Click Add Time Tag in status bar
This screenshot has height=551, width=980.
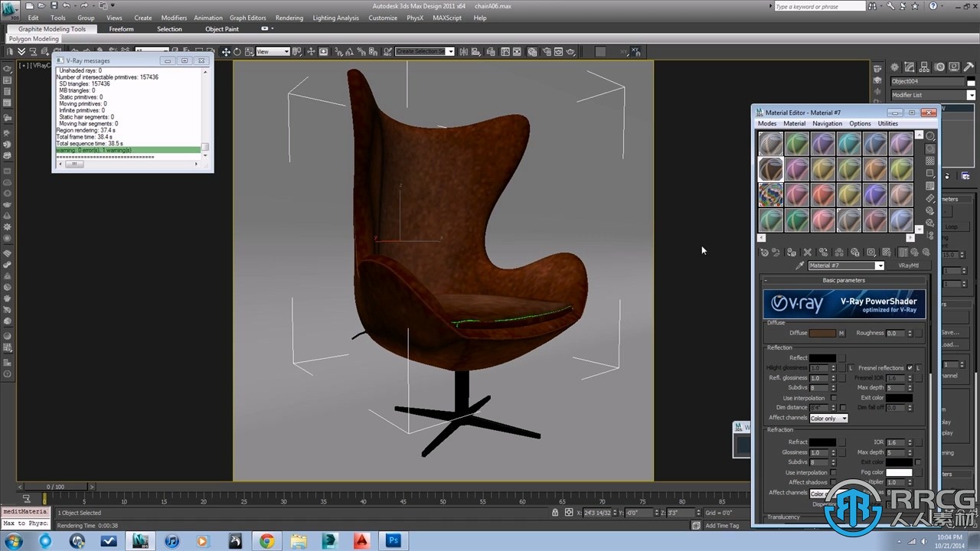pos(723,526)
